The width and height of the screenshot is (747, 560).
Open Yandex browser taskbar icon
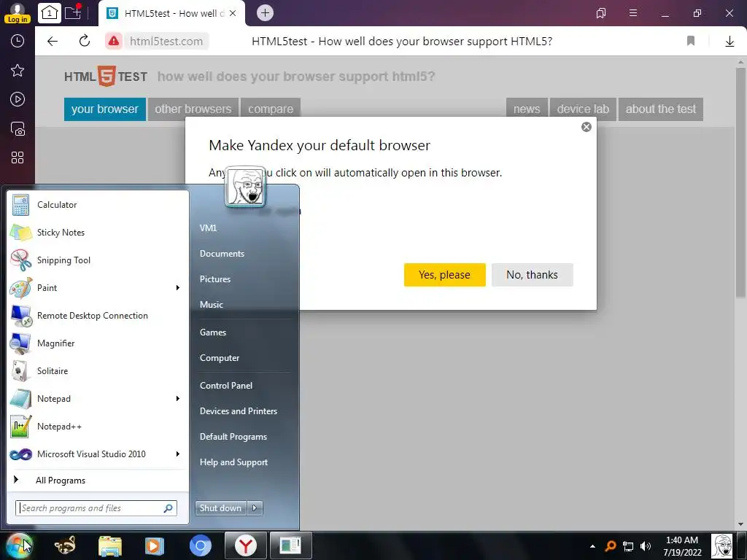(245, 545)
